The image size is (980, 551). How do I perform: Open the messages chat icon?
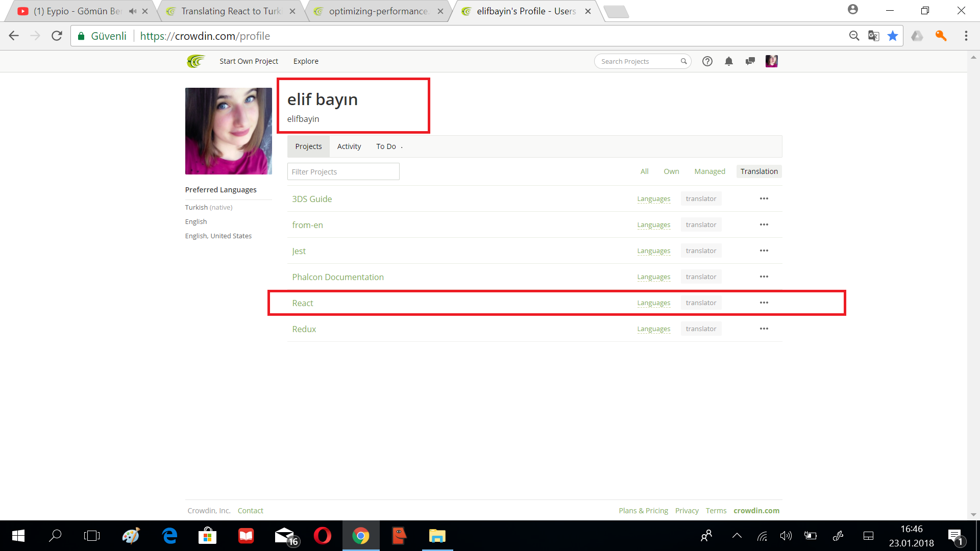click(x=750, y=61)
